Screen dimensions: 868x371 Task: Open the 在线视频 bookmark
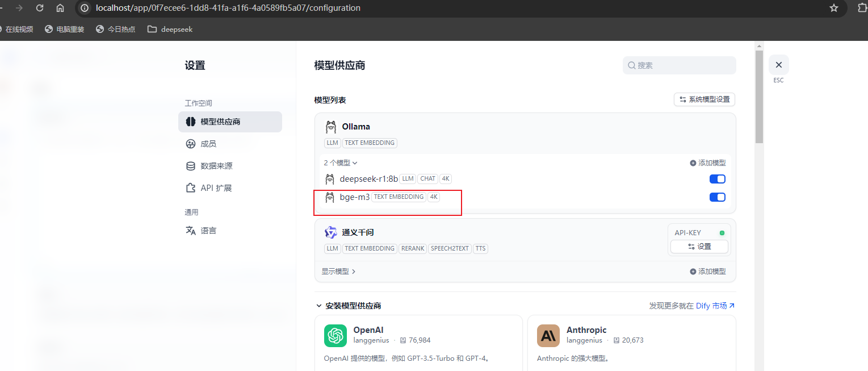pyautogui.click(x=17, y=29)
